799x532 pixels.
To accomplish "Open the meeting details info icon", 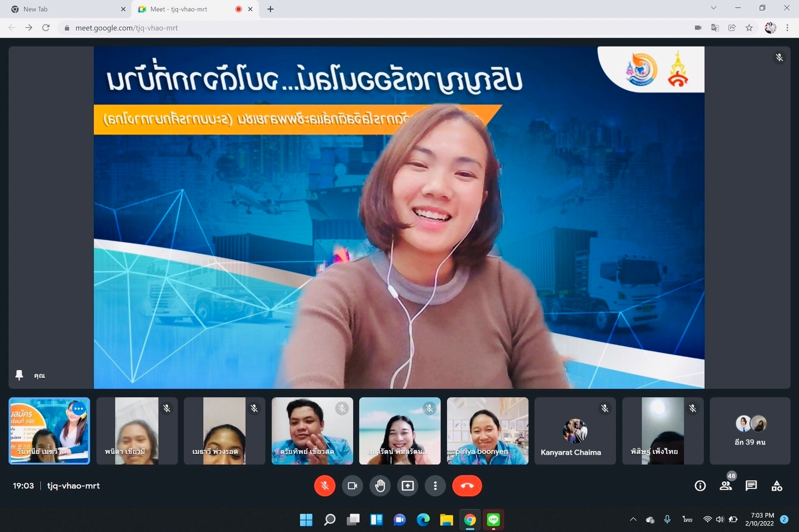I will pos(700,486).
